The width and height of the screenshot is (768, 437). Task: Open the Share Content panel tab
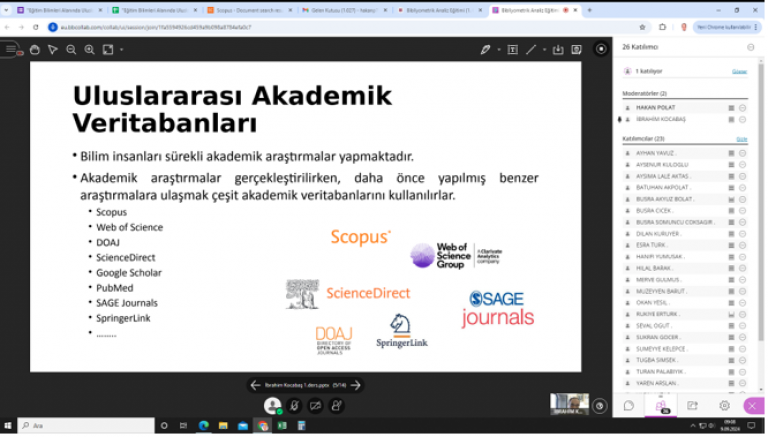(x=692, y=406)
